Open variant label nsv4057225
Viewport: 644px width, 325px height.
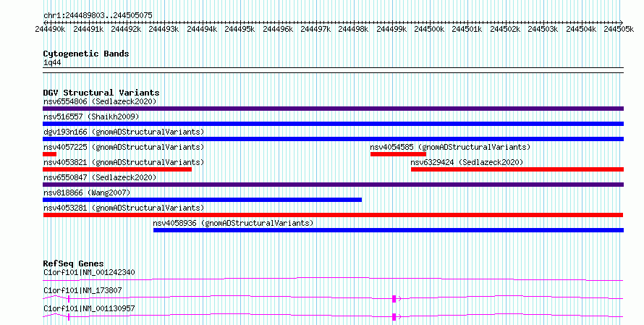[124, 147]
